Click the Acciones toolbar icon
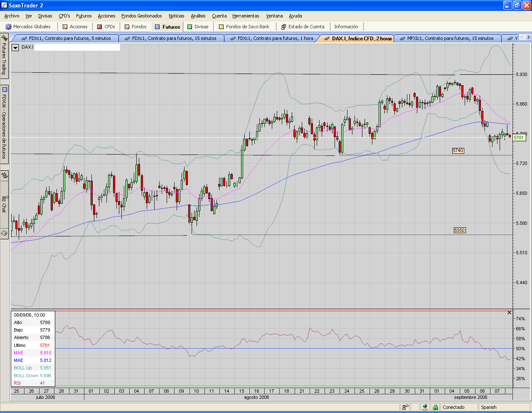 pyautogui.click(x=65, y=27)
